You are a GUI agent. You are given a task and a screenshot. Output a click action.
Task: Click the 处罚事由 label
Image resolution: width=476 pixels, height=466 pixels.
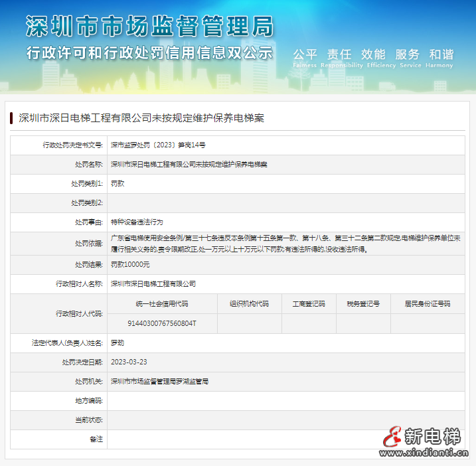click(89, 222)
